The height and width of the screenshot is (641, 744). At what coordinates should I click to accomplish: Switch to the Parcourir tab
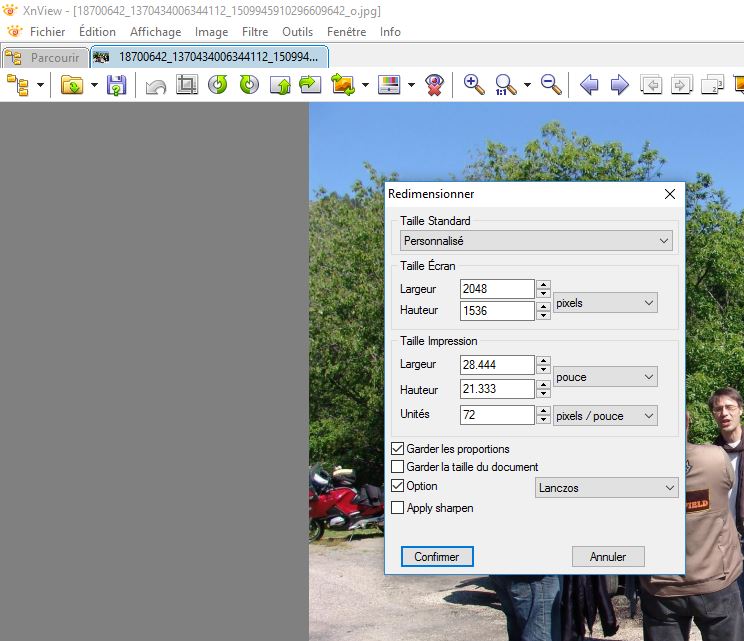tap(45, 57)
